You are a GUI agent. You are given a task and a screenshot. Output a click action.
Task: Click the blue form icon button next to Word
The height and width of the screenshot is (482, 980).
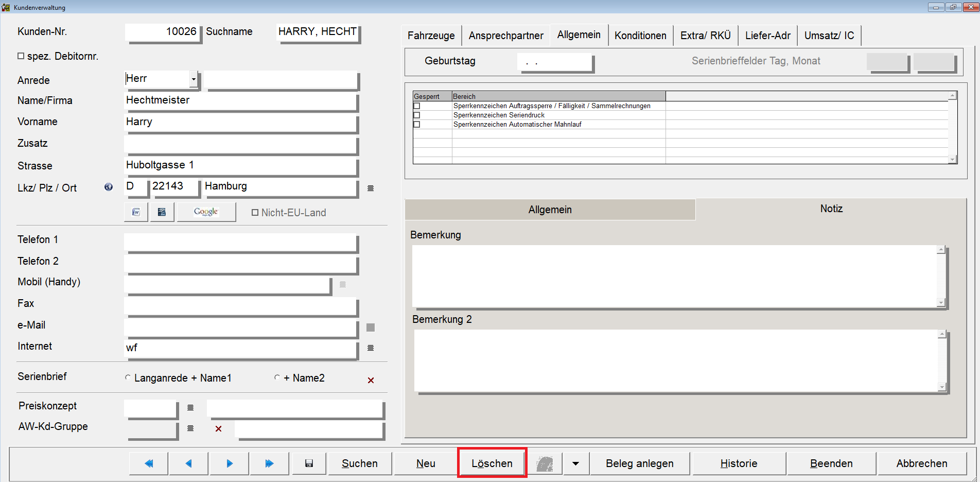pyautogui.click(x=162, y=212)
